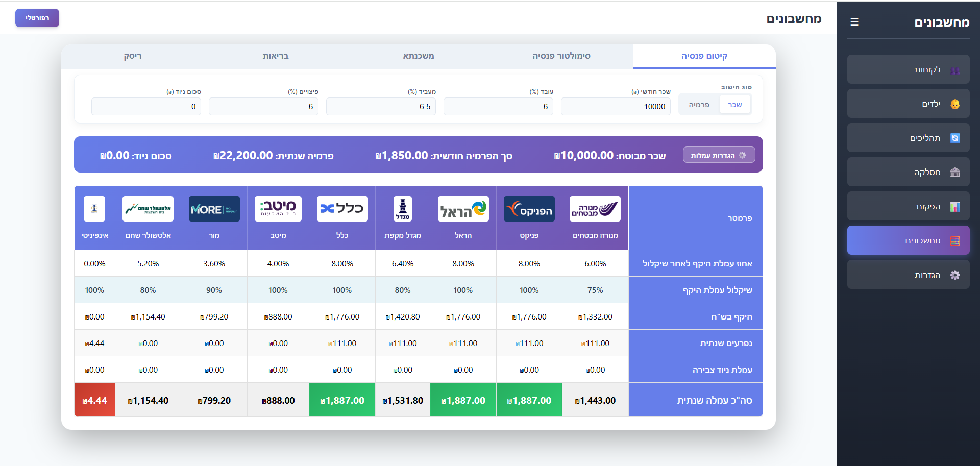Click מור total ₪799.20 cell
980x466 pixels.
[214, 400]
